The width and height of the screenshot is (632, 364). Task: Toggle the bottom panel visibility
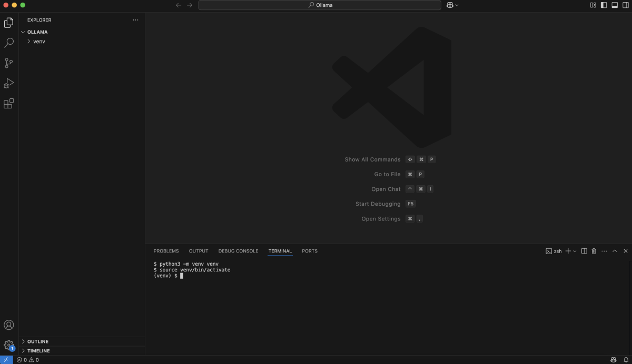[x=615, y=5]
